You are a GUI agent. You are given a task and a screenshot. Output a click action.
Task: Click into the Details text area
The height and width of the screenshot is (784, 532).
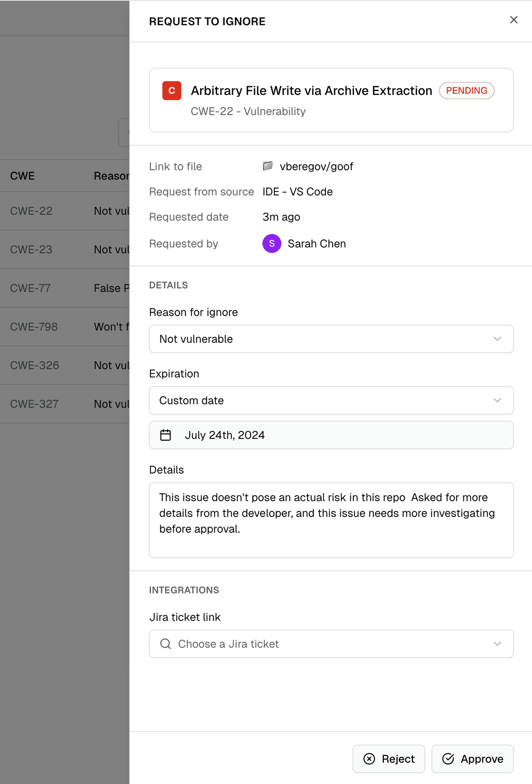pos(331,520)
